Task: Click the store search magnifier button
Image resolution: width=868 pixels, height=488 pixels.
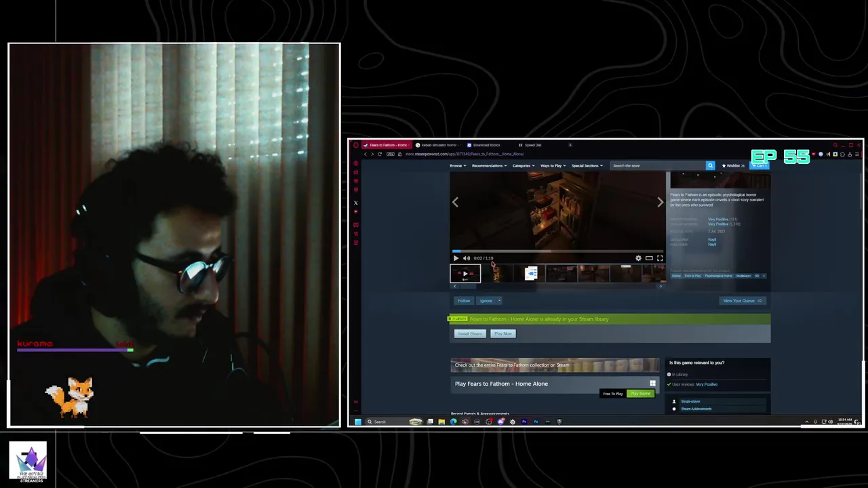Action: pos(710,165)
